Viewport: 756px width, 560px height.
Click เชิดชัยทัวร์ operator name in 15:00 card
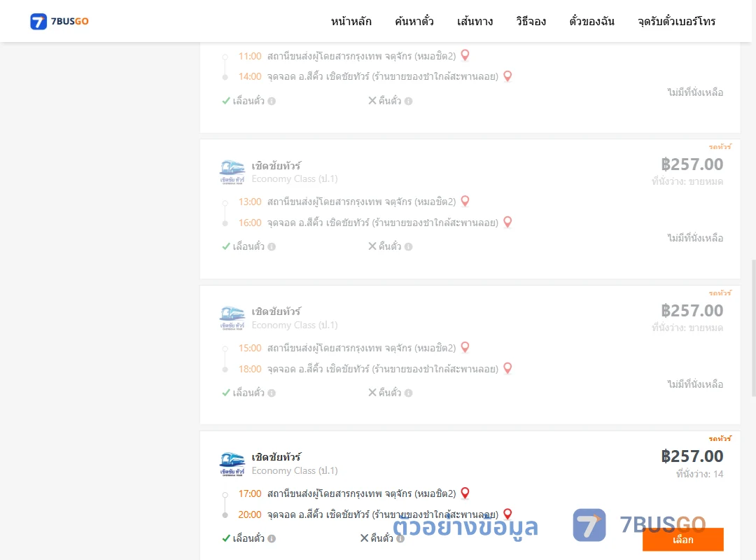click(276, 311)
